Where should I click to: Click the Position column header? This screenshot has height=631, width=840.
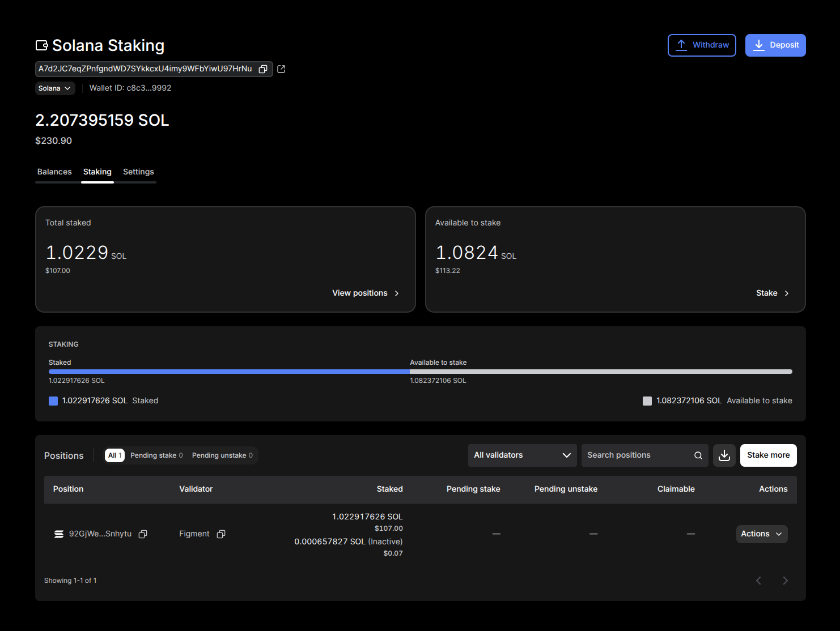pyautogui.click(x=68, y=489)
